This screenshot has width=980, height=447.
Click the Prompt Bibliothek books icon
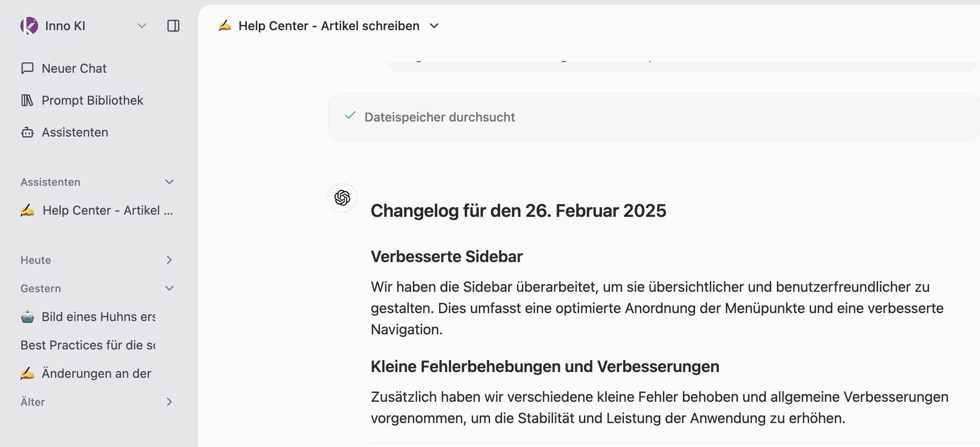tap(27, 100)
